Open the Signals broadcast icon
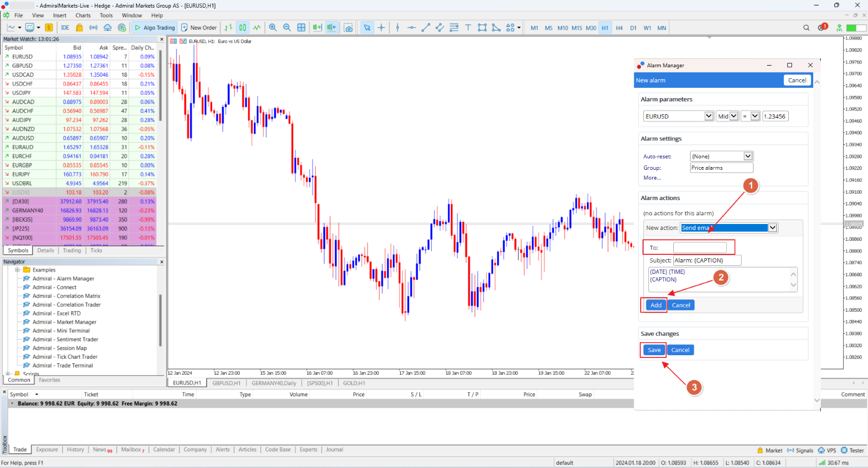Viewport: 868px width, 468px height. coord(93,28)
